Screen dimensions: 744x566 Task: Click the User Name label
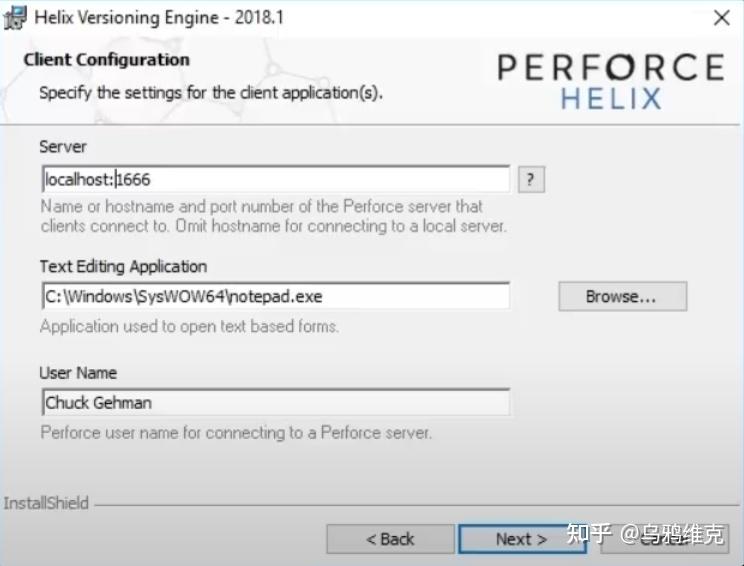pyautogui.click(x=78, y=373)
